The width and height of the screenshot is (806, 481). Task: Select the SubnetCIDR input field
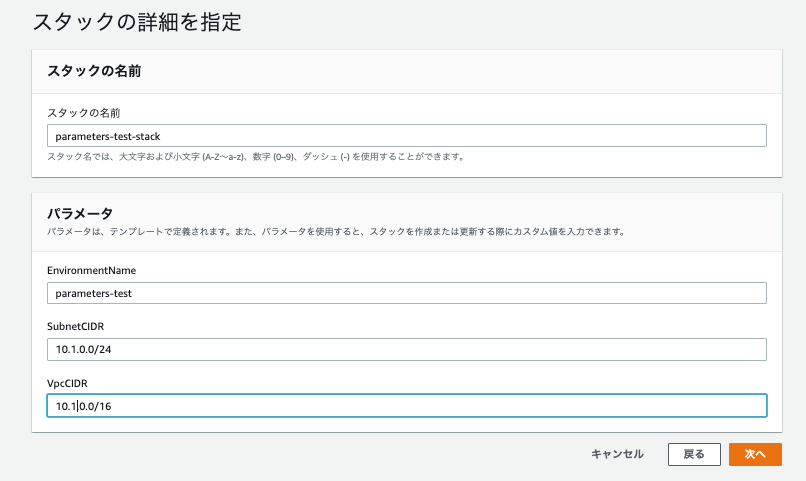point(407,349)
